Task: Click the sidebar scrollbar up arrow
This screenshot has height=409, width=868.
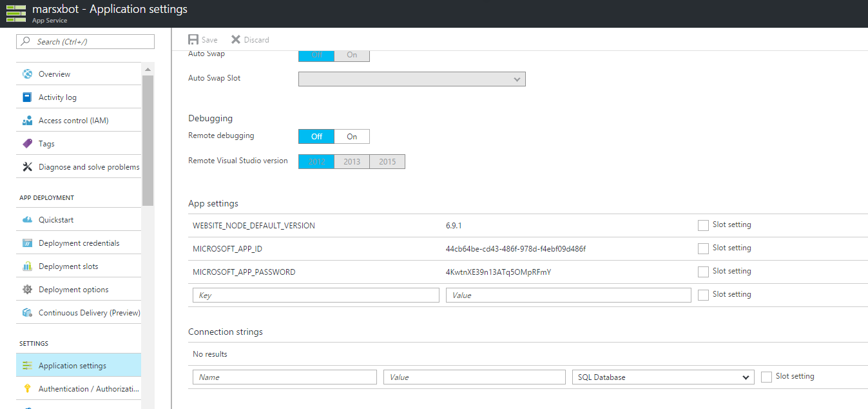Action: coord(148,69)
